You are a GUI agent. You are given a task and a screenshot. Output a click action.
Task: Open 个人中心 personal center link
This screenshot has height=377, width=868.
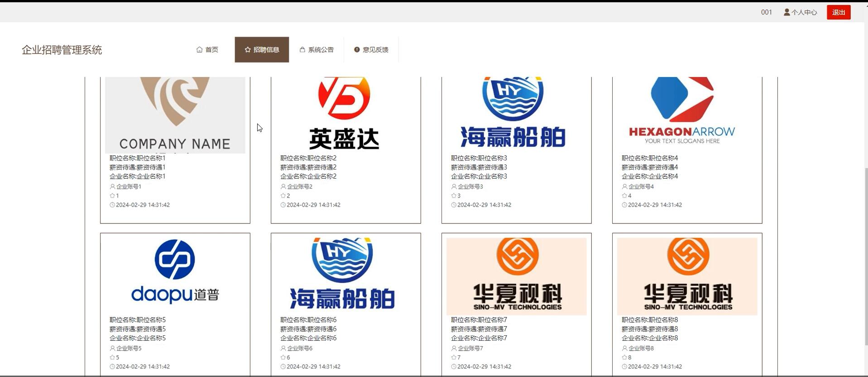pyautogui.click(x=801, y=12)
